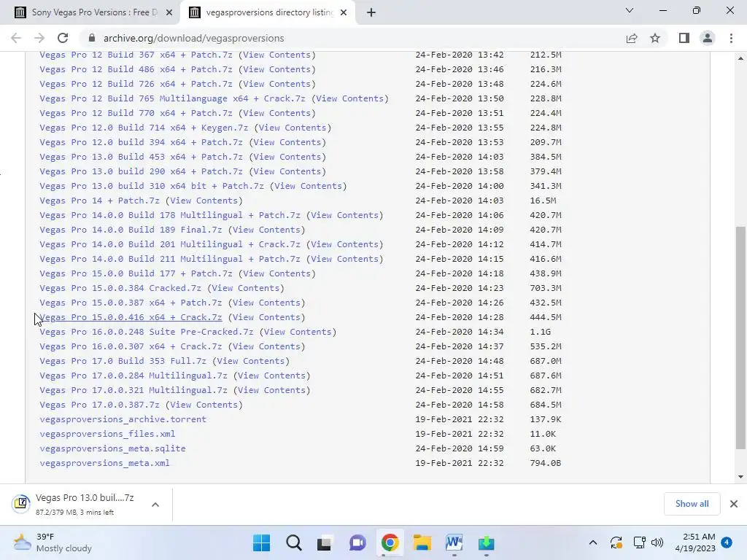Open the Windows Start menu
This screenshot has width=747, height=560.
pos(262,542)
